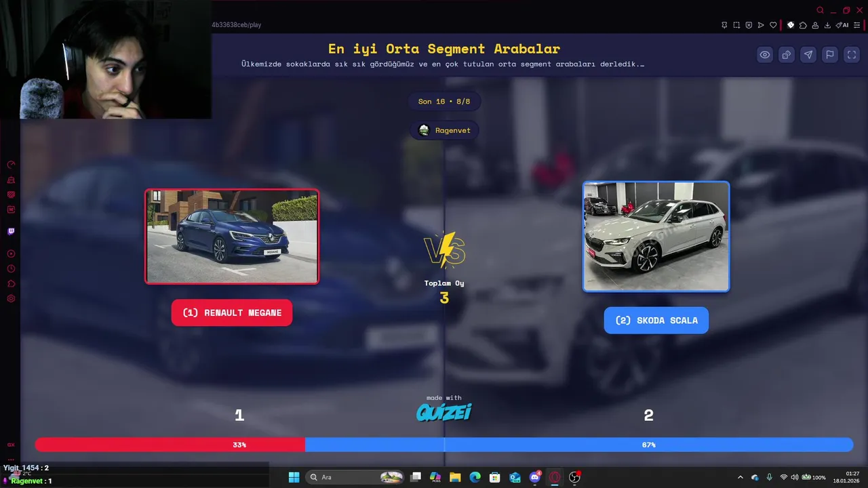
Task: Open the search tabs magnifier in title bar
Action: 820,10
